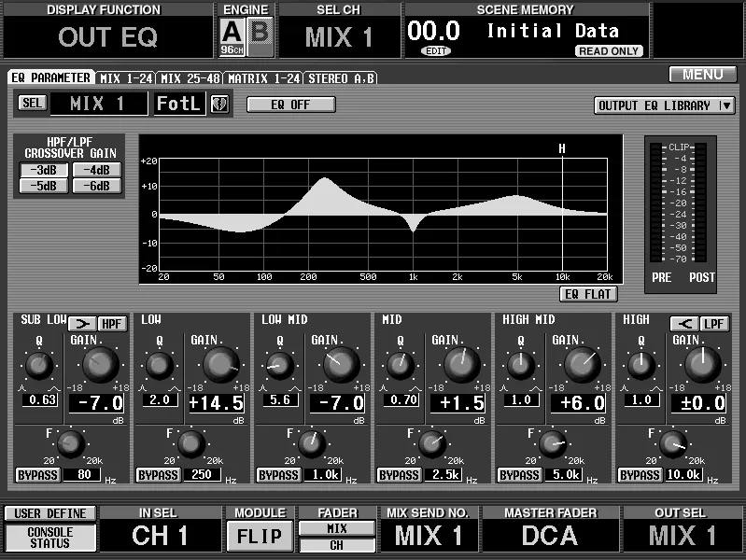Set crossover gain to -6dB
746x560 pixels.
[x=97, y=186]
